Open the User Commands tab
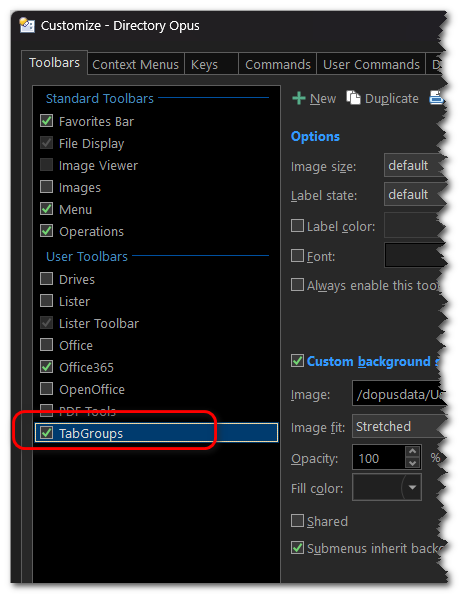Image resolution: width=465 pixels, height=594 pixels. (x=371, y=64)
